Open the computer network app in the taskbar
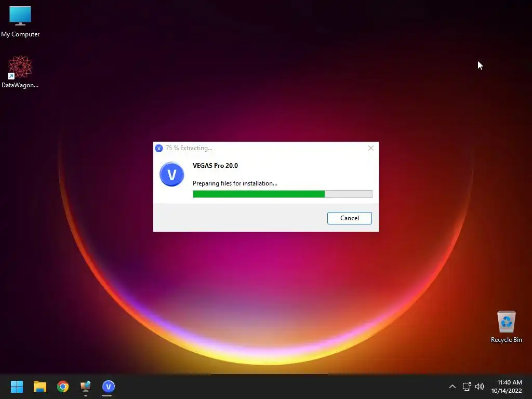The width and height of the screenshot is (532, 399). [x=86, y=387]
